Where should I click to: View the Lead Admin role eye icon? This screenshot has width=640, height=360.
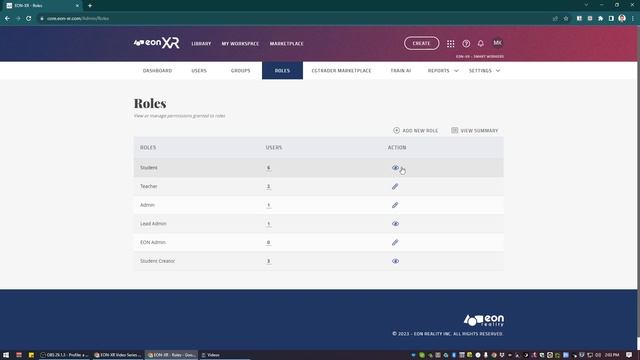pos(395,224)
